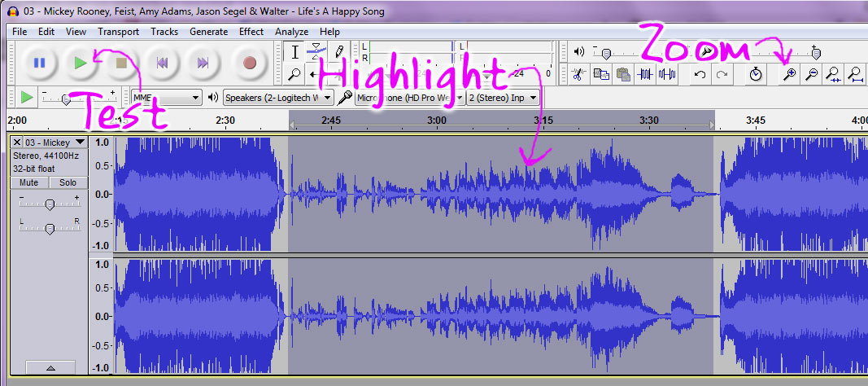Adjust the output volume slider
This screenshot has width=868, height=386.
tap(606, 54)
